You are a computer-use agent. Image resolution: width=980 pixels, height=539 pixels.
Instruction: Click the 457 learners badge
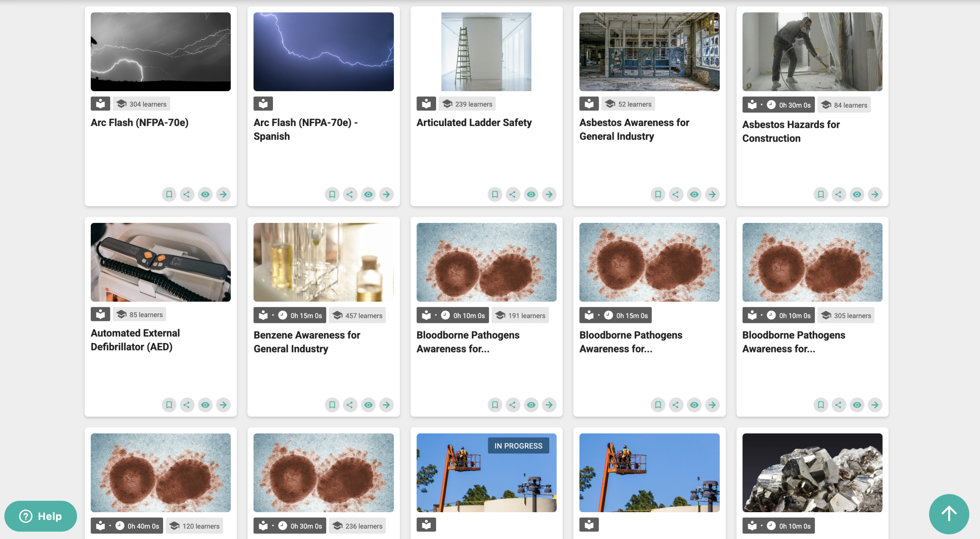click(358, 316)
